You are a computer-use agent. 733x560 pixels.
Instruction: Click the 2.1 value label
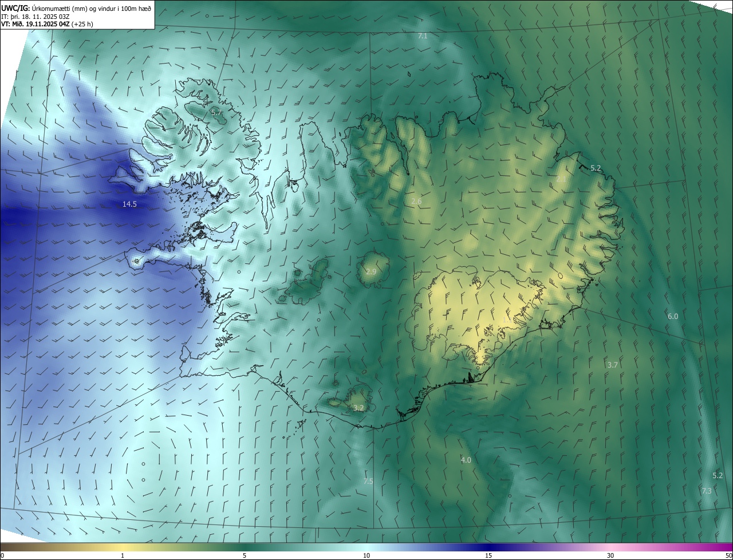(561, 179)
